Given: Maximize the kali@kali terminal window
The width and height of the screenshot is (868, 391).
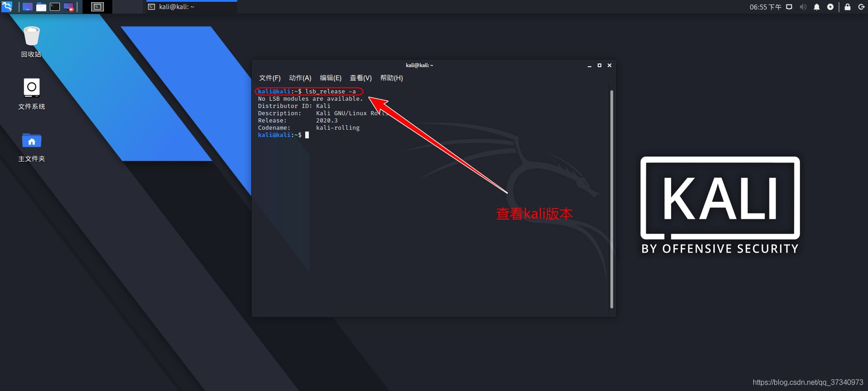Looking at the screenshot, I should (x=600, y=65).
